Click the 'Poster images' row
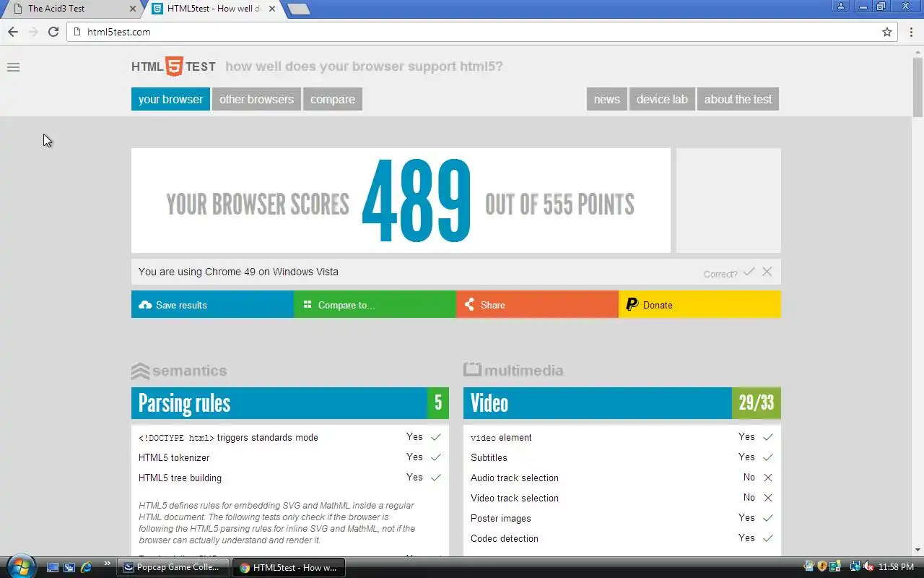Image resolution: width=924 pixels, height=578 pixels. tap(622, 518)
